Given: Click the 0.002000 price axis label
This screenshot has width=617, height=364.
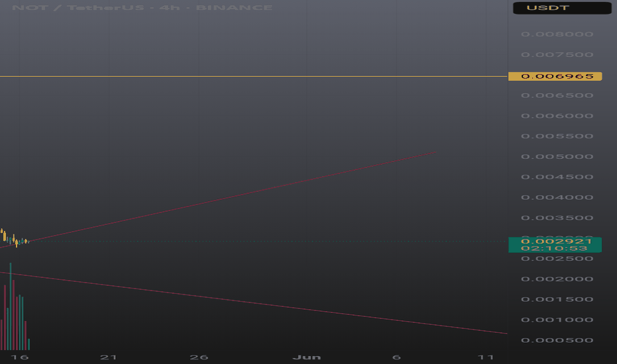Looking at the screenshot, I should pos(557,279).
